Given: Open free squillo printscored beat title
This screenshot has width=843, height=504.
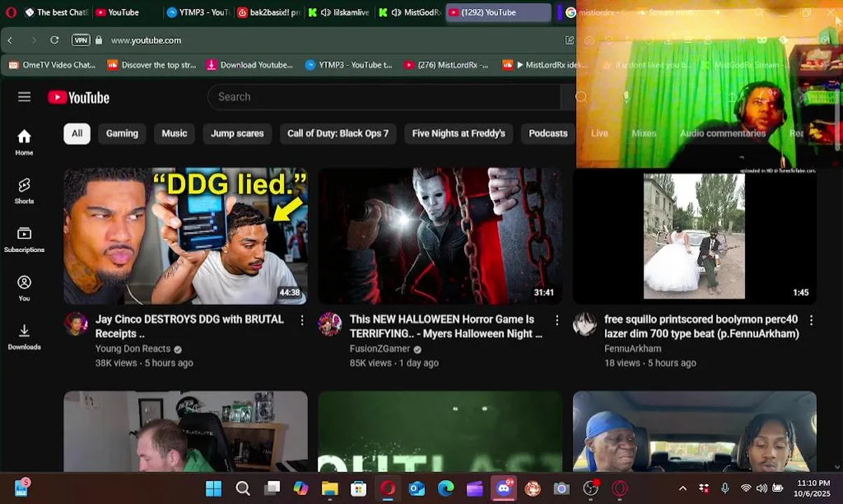Looking at the screenshot, I should click(702, 326).
